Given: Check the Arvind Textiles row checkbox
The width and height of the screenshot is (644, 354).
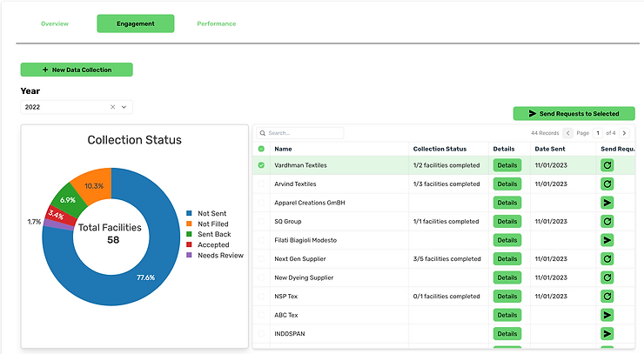Looking at the screenshot, I should pos(261,184).
